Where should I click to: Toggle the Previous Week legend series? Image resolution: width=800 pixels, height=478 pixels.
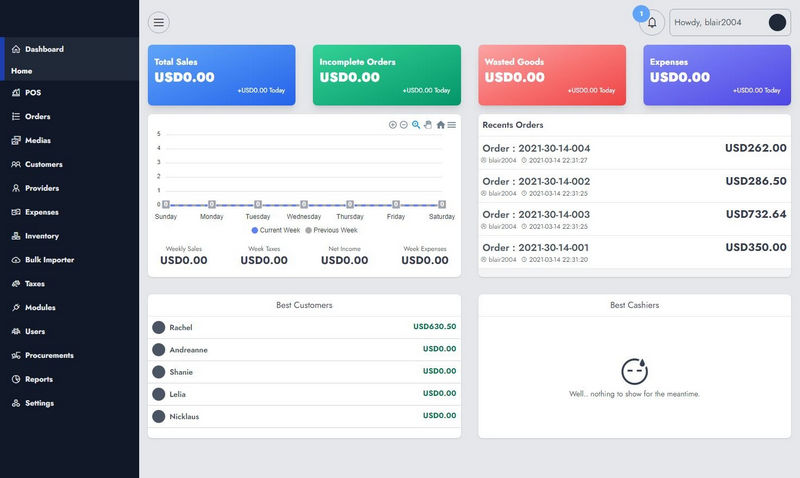[331, 230]
